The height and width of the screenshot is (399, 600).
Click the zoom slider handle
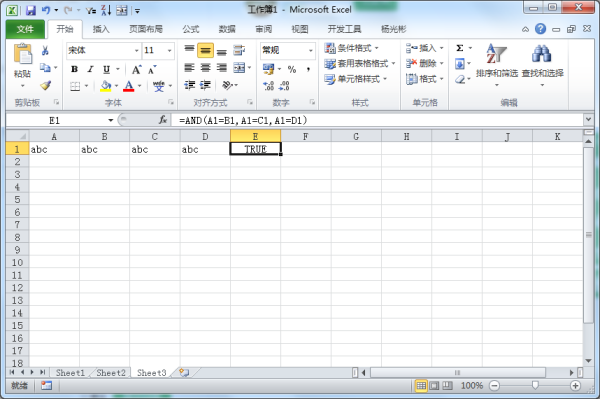coord(535,385)
